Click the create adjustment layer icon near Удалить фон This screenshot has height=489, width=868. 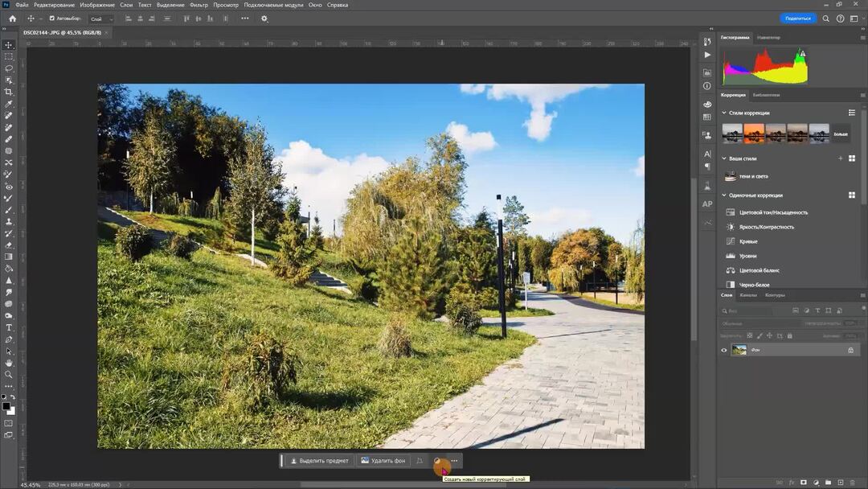pos(436,460)
